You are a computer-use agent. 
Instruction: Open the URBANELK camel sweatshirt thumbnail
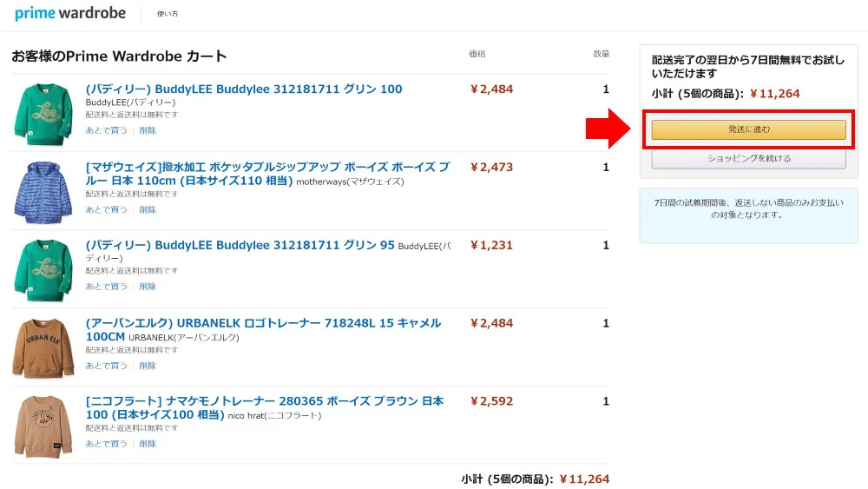click(x=43, y=347)
